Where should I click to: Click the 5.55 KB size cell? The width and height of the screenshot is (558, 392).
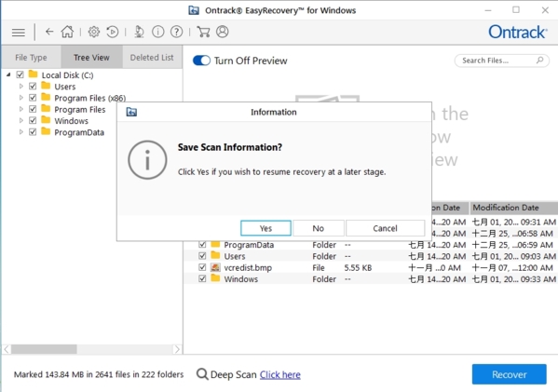point(358,267)
